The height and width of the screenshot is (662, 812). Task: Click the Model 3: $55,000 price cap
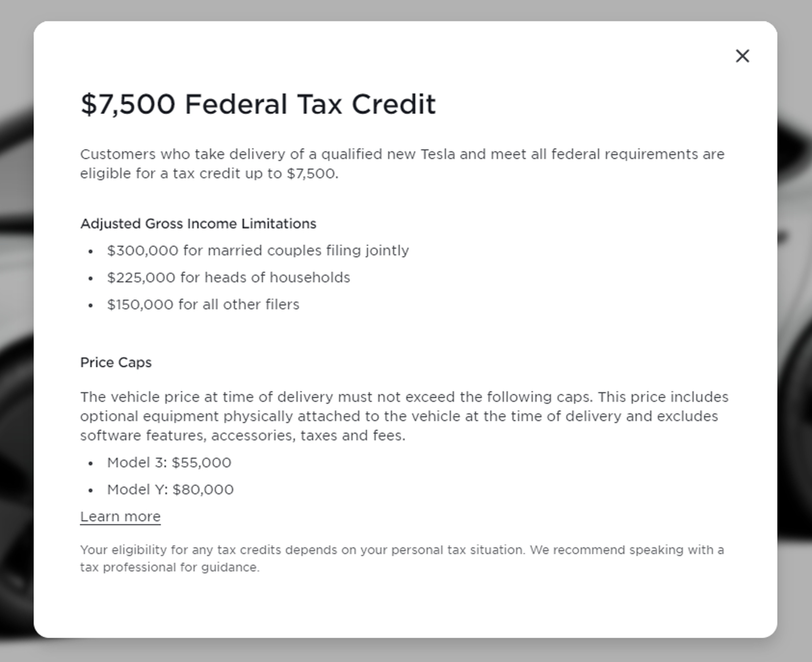(169, 463)
